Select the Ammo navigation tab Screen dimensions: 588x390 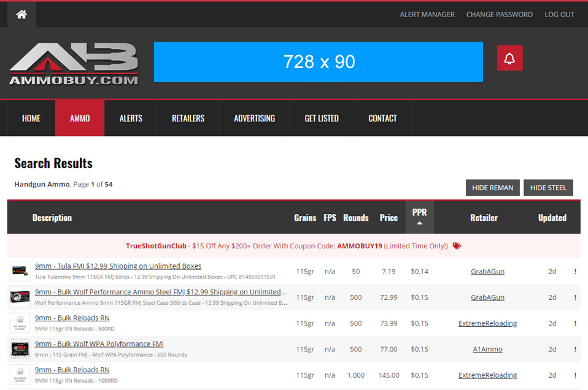tap(80, 118)
